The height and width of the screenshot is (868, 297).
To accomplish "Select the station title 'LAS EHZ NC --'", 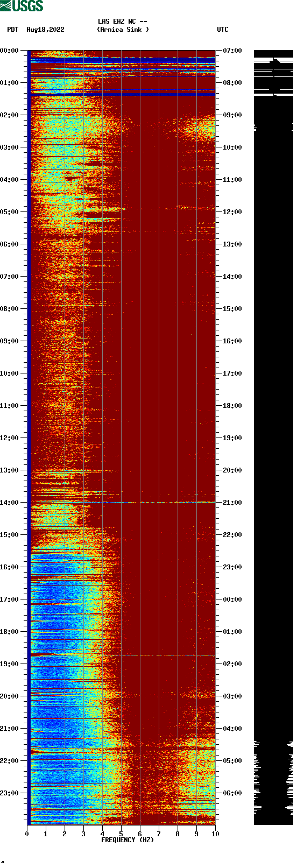I will [x=123, y=22].
